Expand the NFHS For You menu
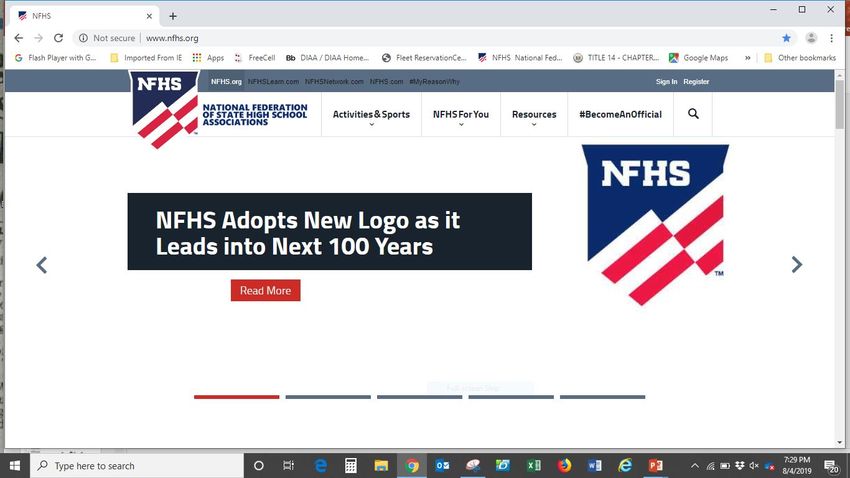The image size is (850, 478). (x=461, y=115)
